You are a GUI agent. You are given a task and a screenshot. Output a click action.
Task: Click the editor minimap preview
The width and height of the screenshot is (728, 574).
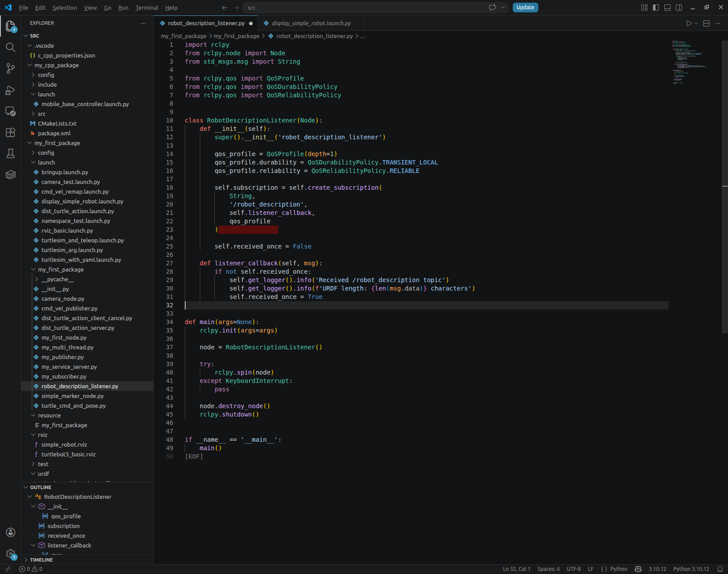pyautogui.click(x=690, y=63)
